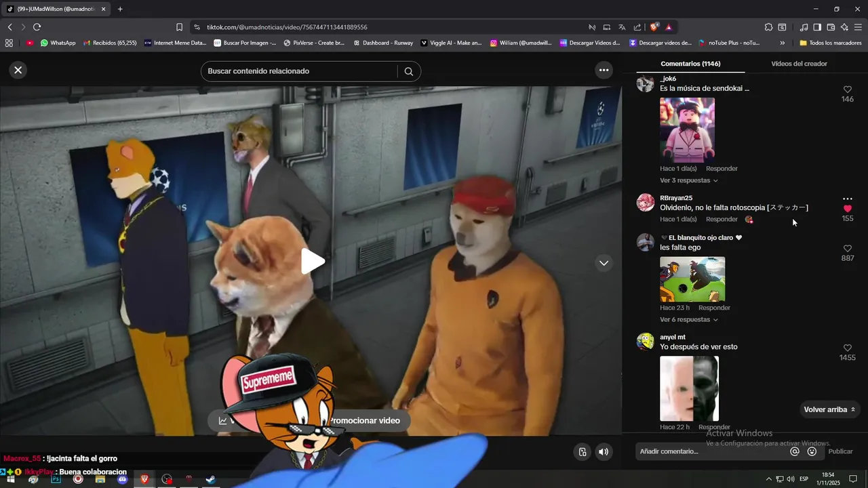The width and height of the screenshot is (868, 488).
Task: Open _jok6's Lego image attachment
Action: click(687, 129)
